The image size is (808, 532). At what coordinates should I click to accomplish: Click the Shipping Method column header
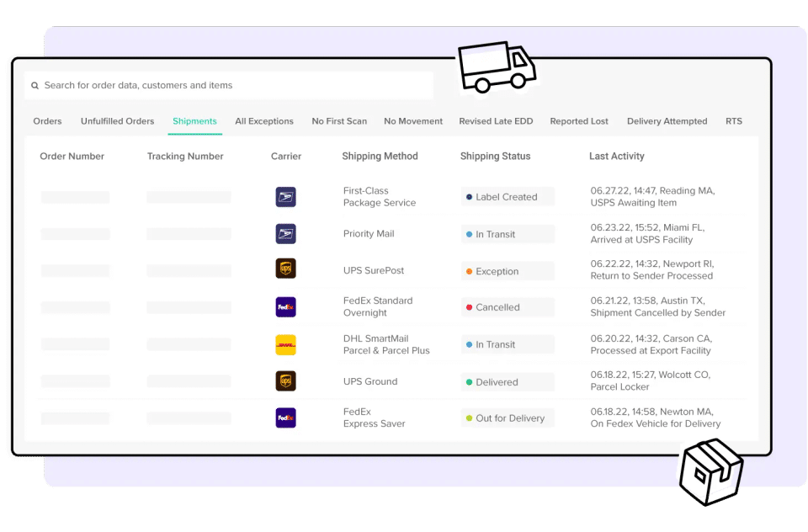click(380, 157)
